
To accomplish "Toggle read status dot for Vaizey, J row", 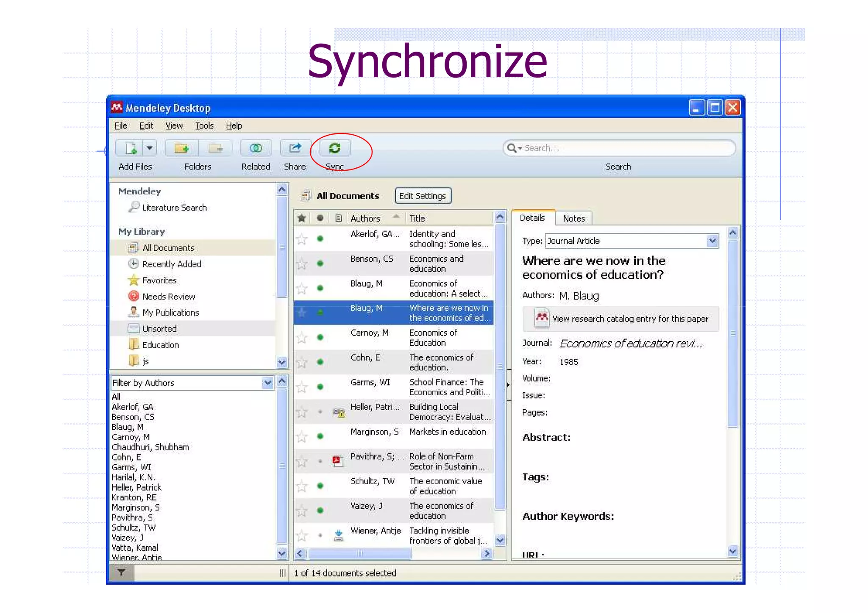I will (x=320, y=510).
